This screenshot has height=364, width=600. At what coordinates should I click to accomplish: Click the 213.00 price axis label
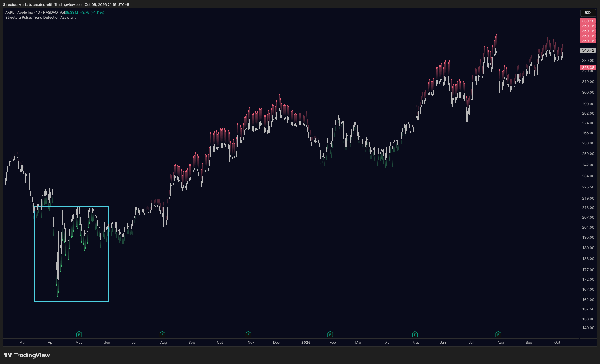[x=588, y=208]
